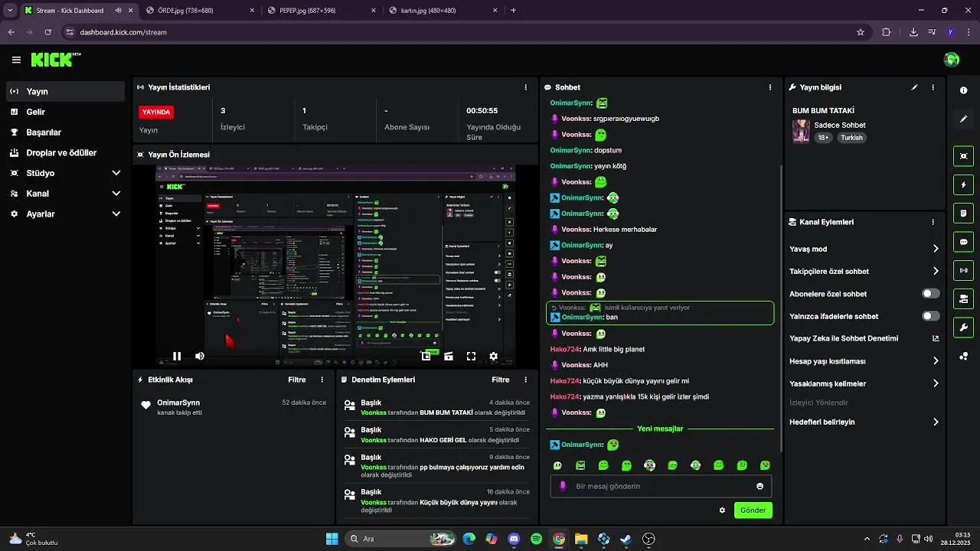Image resolution: width=980 pixels, height=551 pixels.
Task: Open Yayın İstatistikleri three-dot menu
Action: [525, 87]
